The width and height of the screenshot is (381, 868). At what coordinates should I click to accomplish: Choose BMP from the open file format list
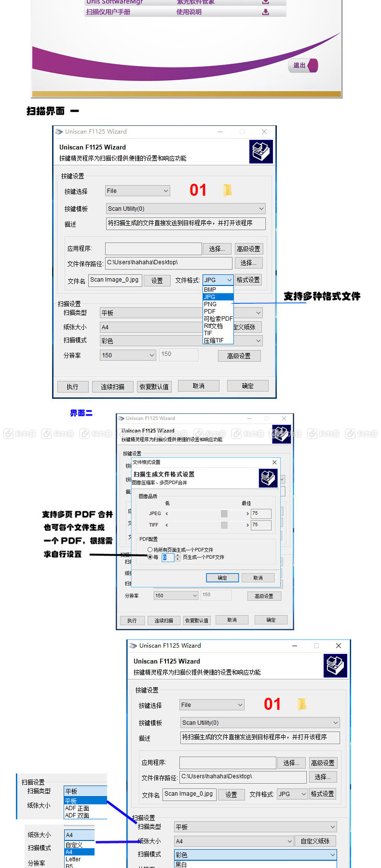click(218, 290)
